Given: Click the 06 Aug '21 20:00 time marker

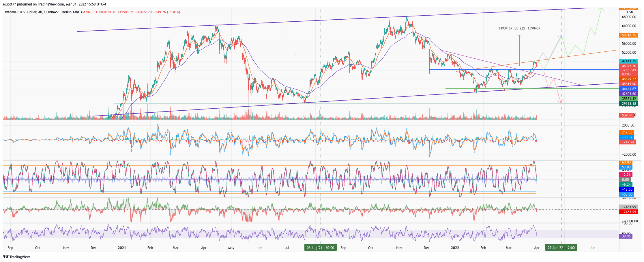Looking at the screenshot, I should pyautogui.click(x=321, y=248).
